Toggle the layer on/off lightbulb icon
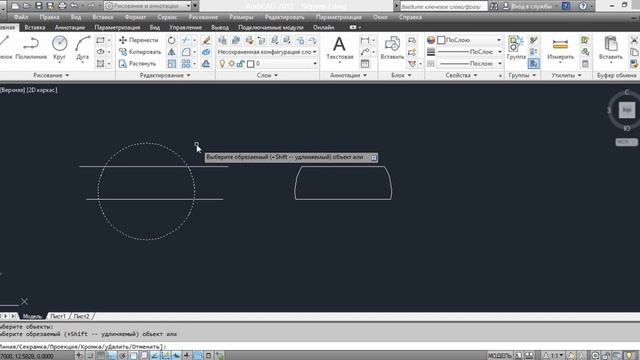The height and width of the screenshot is (360, 640). tap(222, 64)
